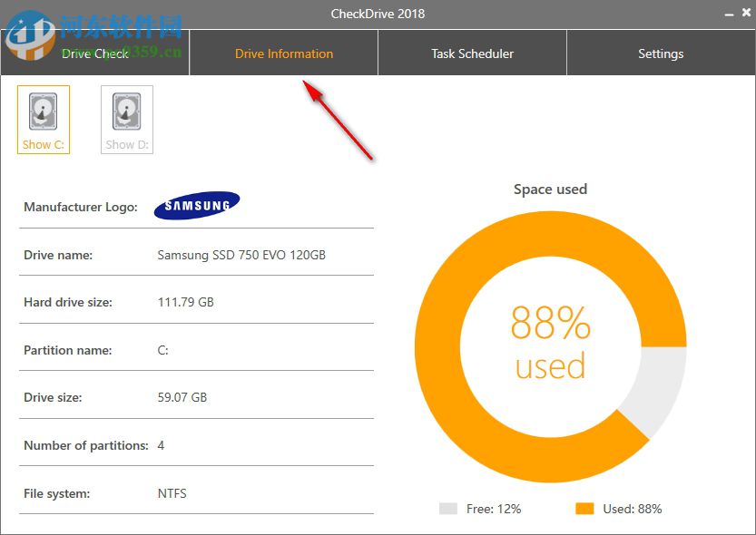
Task: Click the hard drive size value 111.79 GB
Action: [x=185, y=302]
